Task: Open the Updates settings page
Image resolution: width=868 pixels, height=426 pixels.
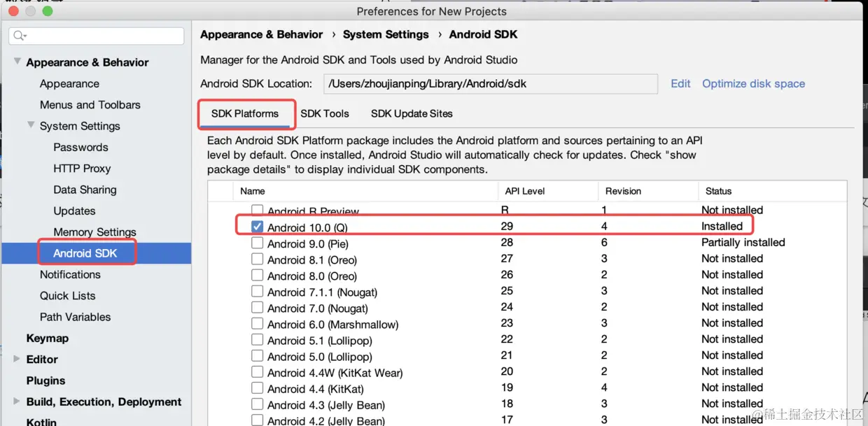Action: click(x=74, y=211)
